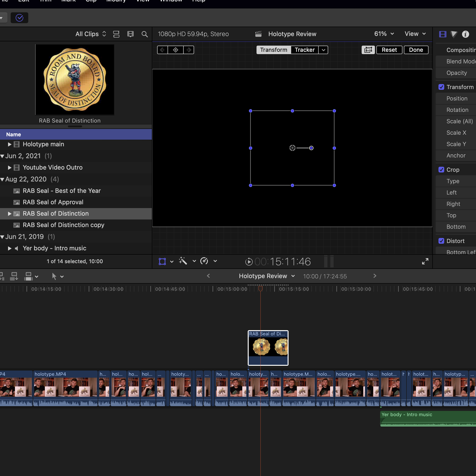Toggle the Distort checkbox
Screen dimensions: 476x476
pyautogui.click(x=441, y=241)
